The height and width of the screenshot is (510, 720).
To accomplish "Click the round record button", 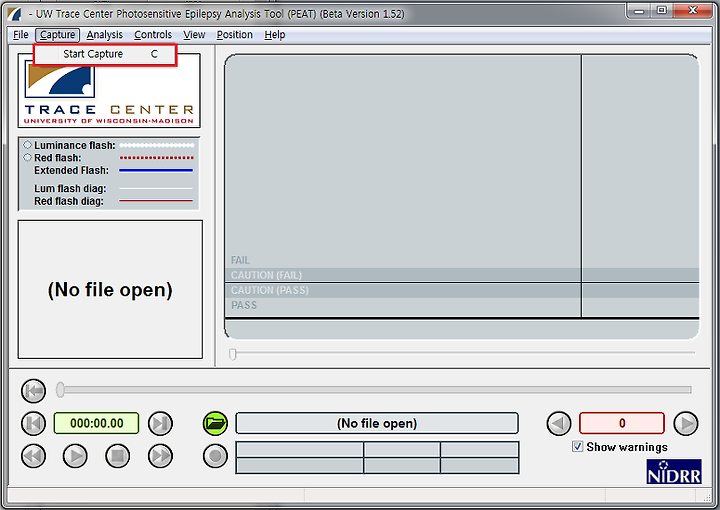I will click(x=215, y=456).
